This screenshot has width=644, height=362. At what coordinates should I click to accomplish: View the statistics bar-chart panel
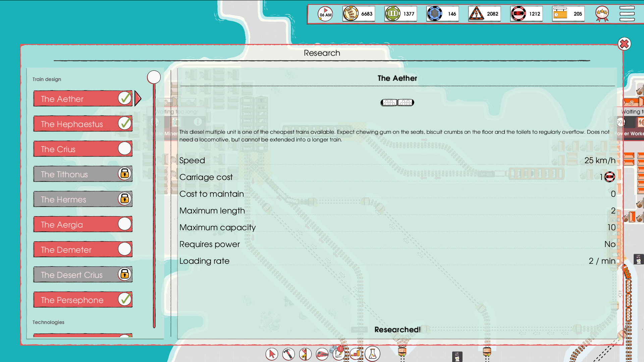356,354
